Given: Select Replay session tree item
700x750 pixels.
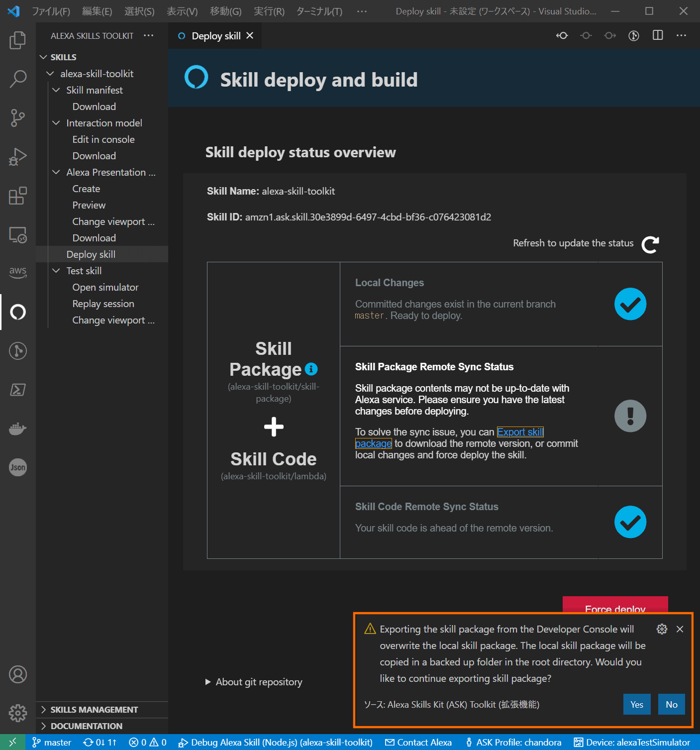Looking at the screenshot, I should 103,304.
